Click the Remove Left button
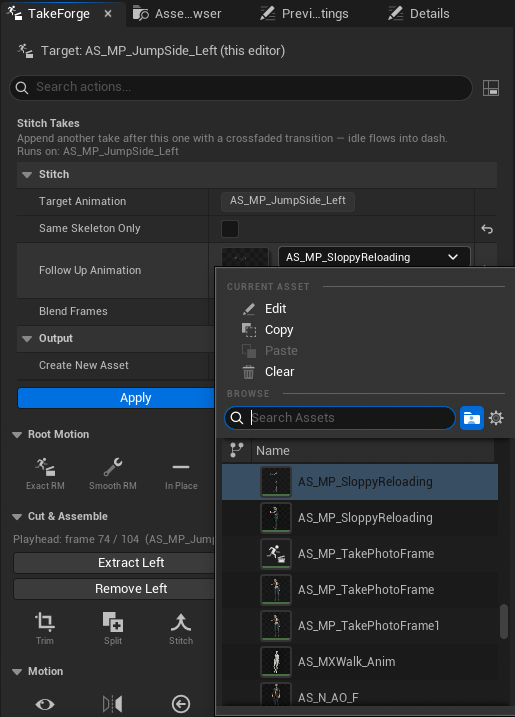Viewport: 515px width, 717px height. point(114,589)
